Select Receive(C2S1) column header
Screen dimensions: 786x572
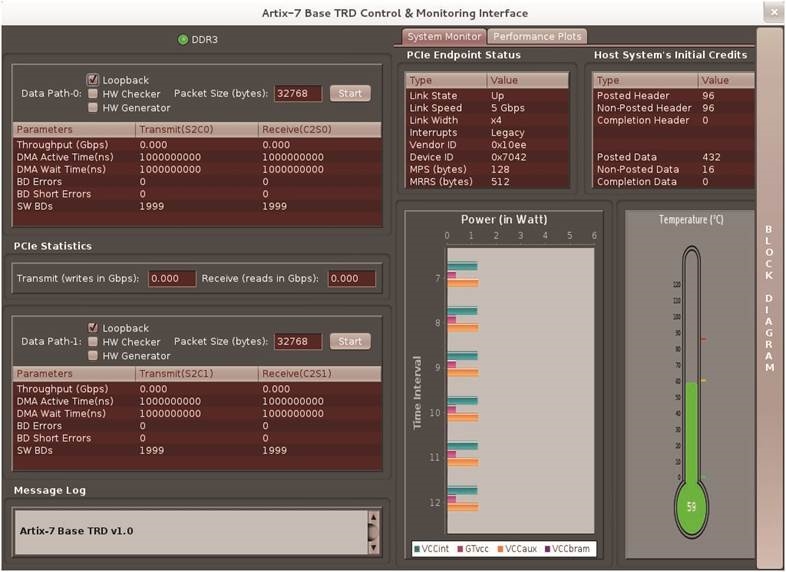pyautogui.click(x=320, y=373)
